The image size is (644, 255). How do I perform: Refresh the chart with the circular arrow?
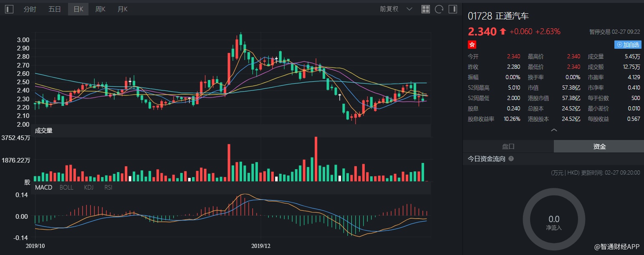coord(439,9)
